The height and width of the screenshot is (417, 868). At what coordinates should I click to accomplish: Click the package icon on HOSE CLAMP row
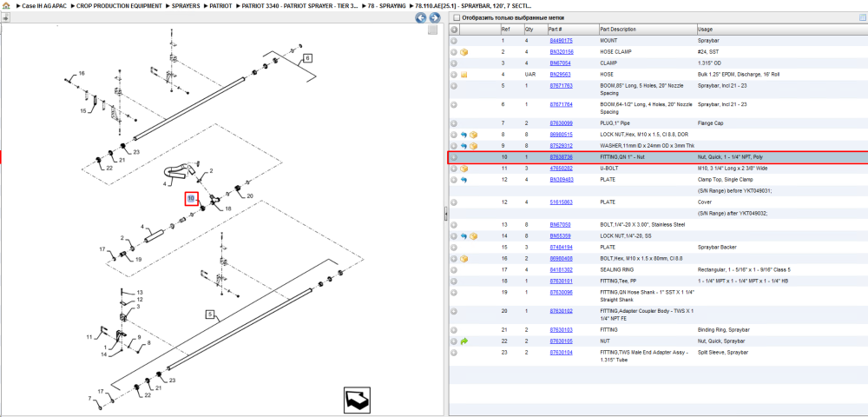[464, 52]
